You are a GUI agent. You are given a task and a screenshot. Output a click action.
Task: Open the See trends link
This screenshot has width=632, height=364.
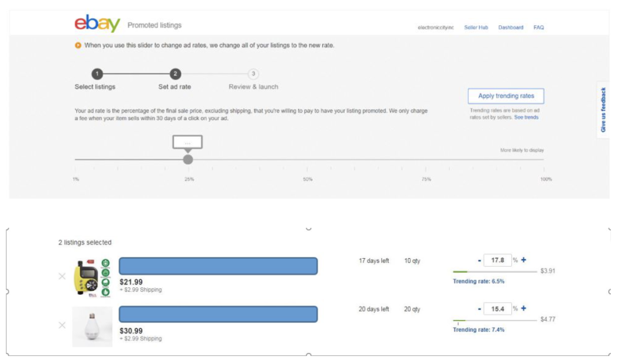point(526,117)
